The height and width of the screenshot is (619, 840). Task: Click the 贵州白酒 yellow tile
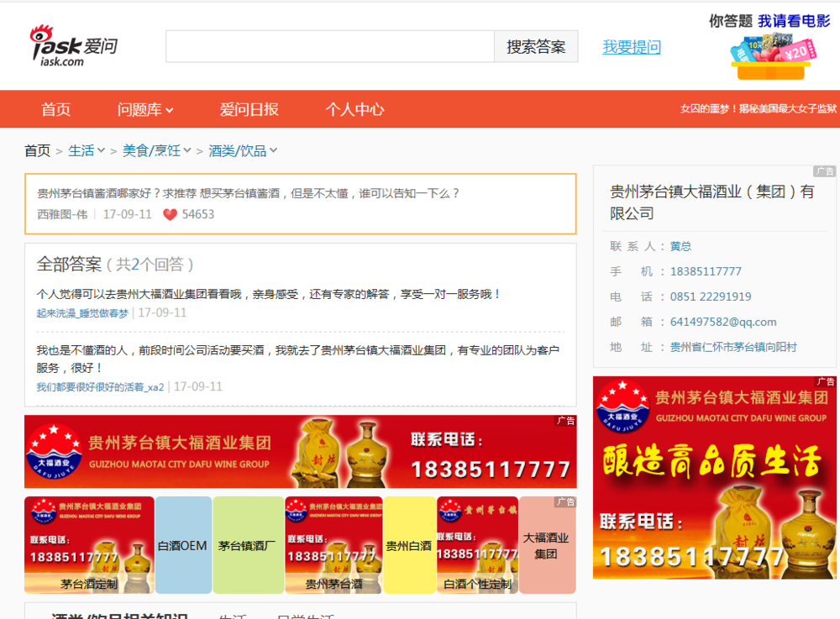coord(409,545)
